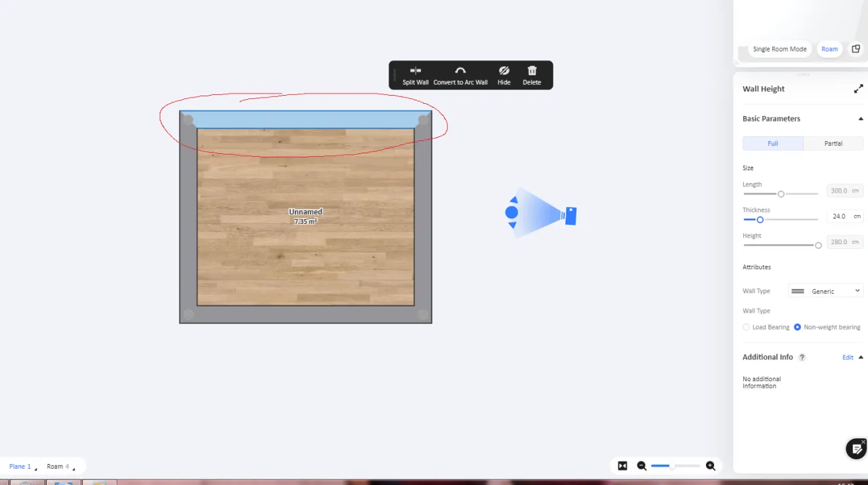Click the Single Room Mode button
The height and width of the screenshot is (485, 868).
tap(779, 49)
